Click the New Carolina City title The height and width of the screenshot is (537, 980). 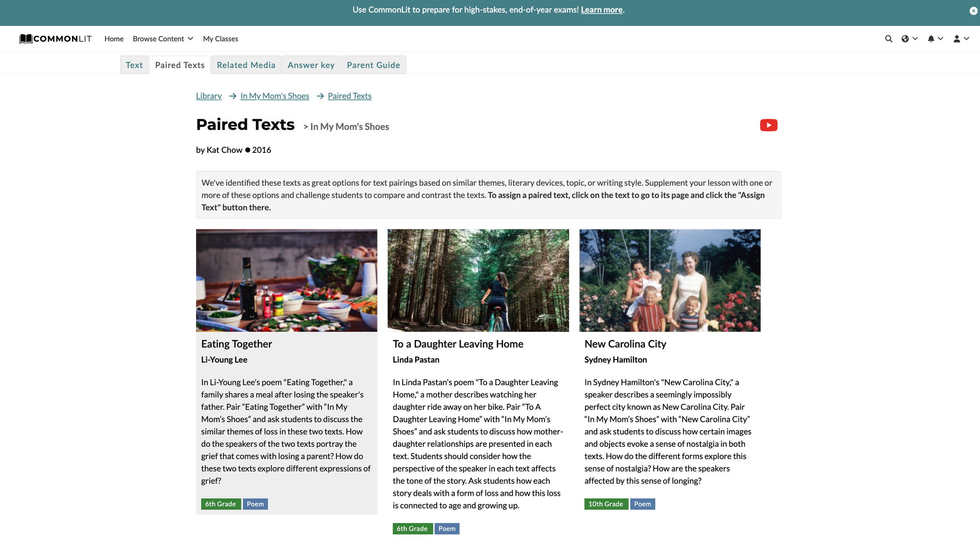[625, 344]
